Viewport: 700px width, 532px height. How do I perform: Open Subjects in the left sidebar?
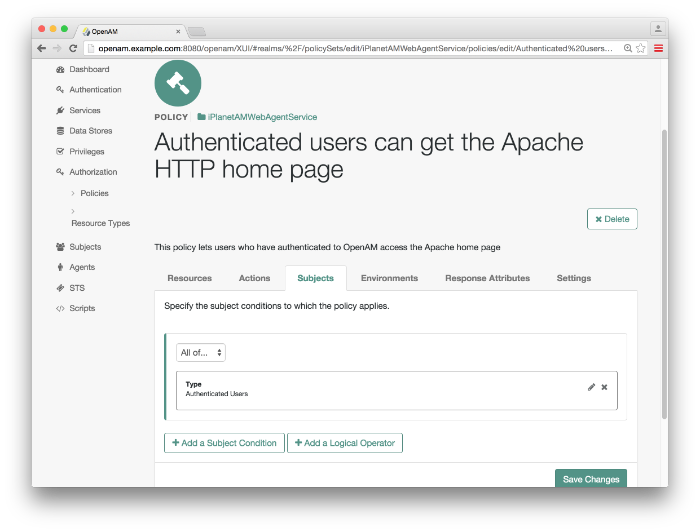85,247
